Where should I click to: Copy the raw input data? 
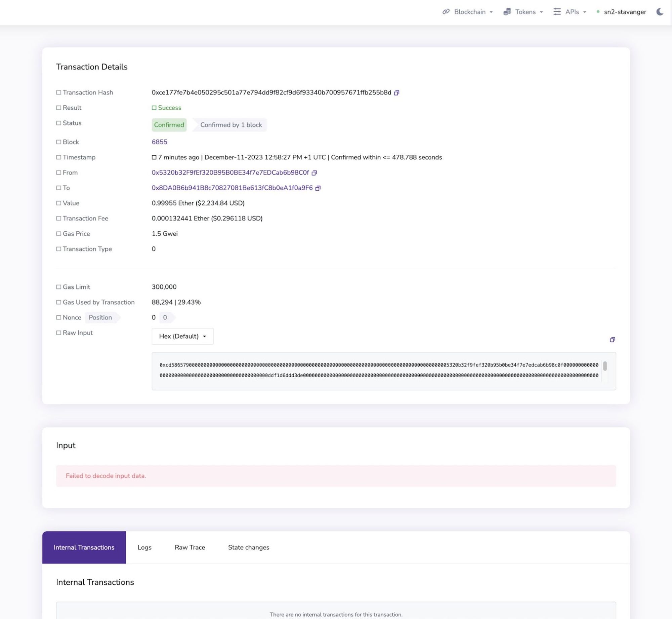(612, 340)
